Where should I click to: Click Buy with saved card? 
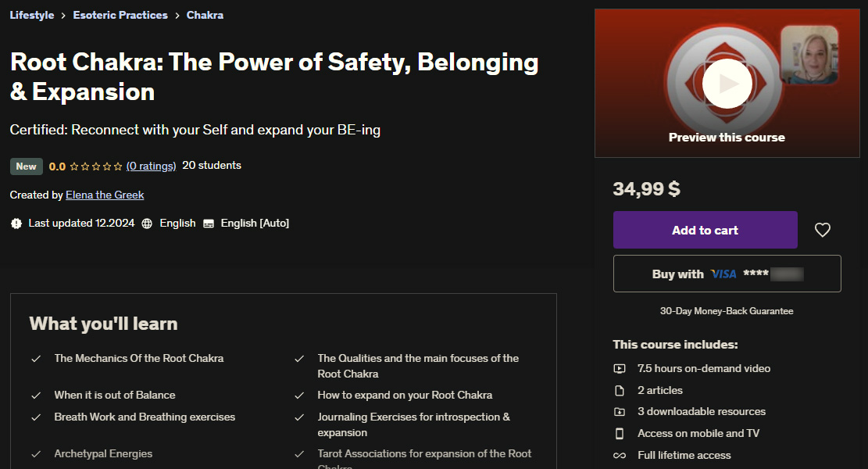click(727, 274)
